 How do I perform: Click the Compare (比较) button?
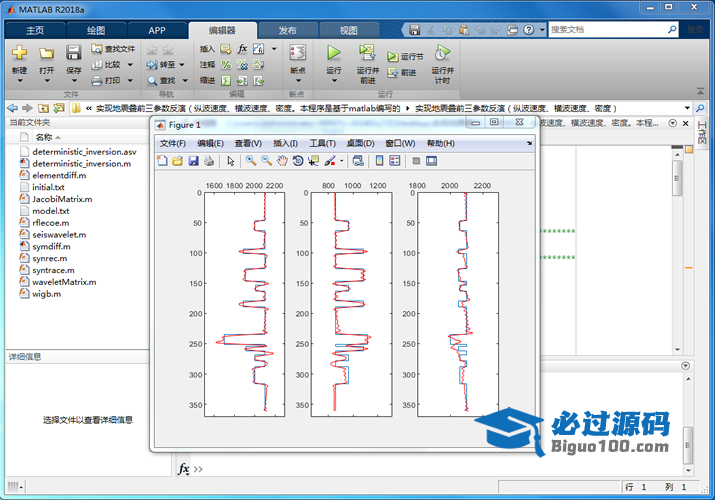[x=107, y=65]
